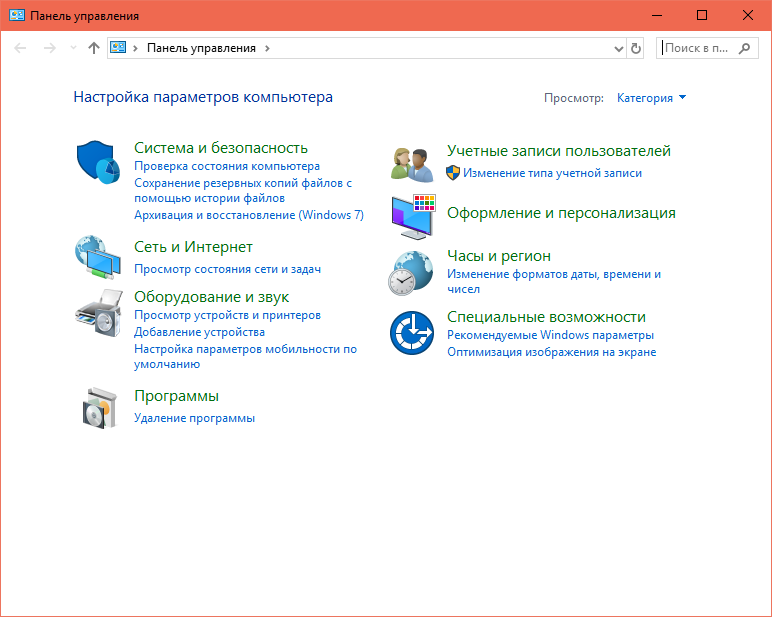Click the Просмотр: label
This screenshot has width=772, height=617.
pyautogui.click(x=574, y=98)
